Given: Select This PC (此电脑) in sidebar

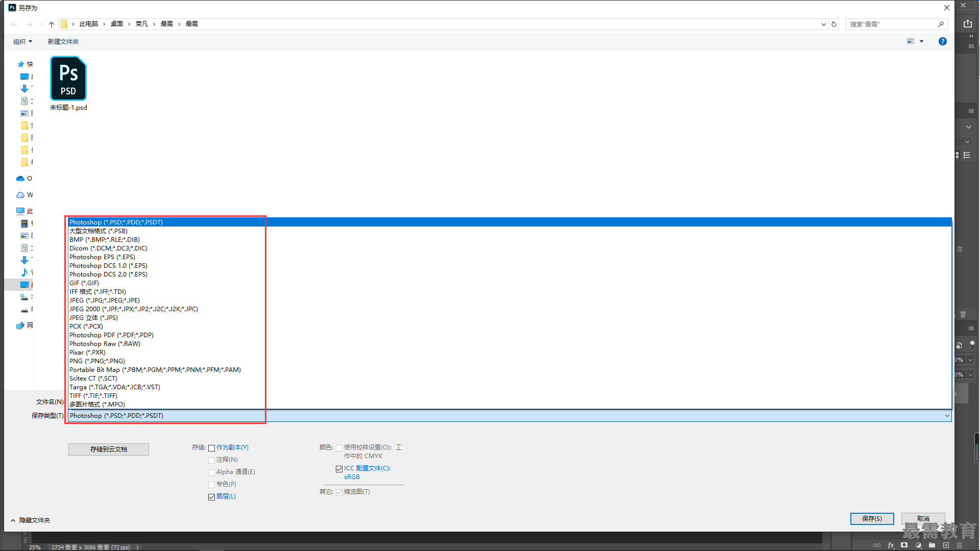Looking at the screenshot, I should [x=20, y=211].
